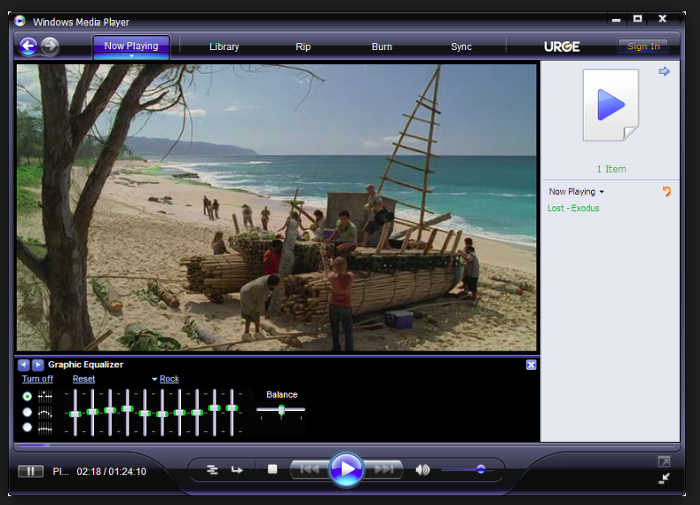Image resolution: width=700 pixels, height=505 pixels.
Task: Click the orange clear list pane icon
Action: pyautogui.click(x=667, y=192)
